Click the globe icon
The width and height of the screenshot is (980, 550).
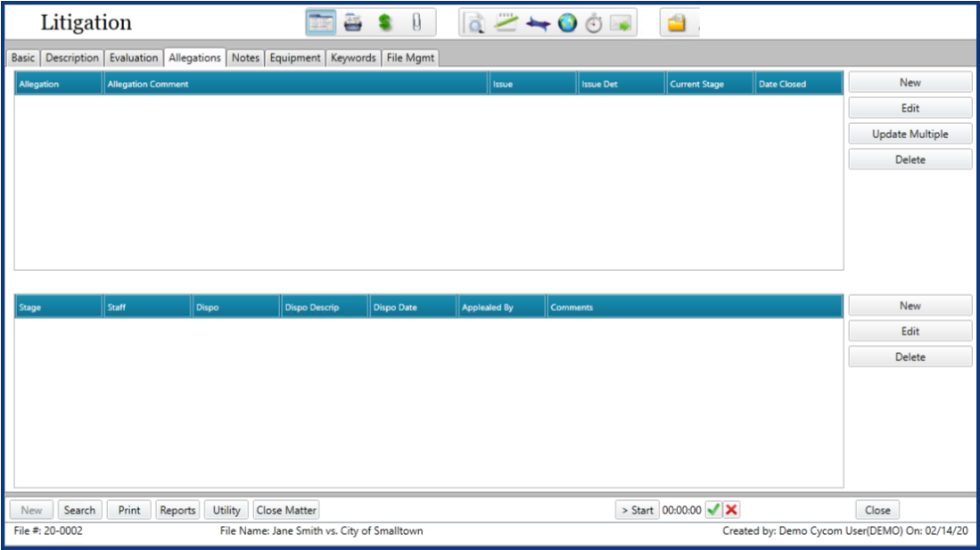coord(567,23)
